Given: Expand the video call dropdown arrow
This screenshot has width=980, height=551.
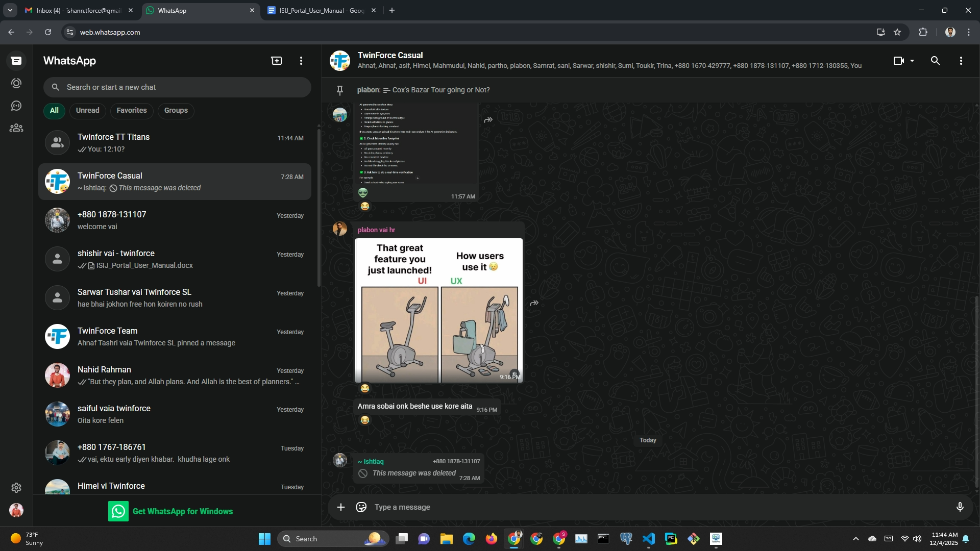Looking at the screenshot, I should pyautogui.click(x=912, y=61).
